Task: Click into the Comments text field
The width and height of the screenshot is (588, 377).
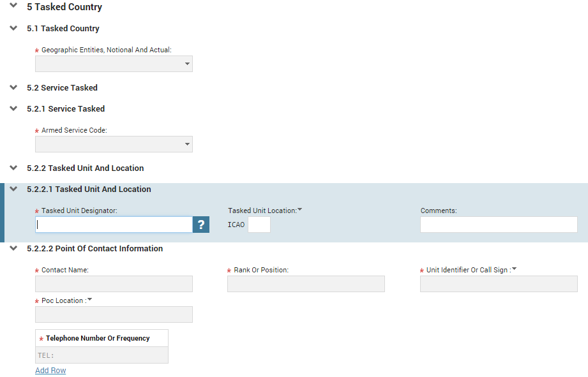Action: pos(499,225)
